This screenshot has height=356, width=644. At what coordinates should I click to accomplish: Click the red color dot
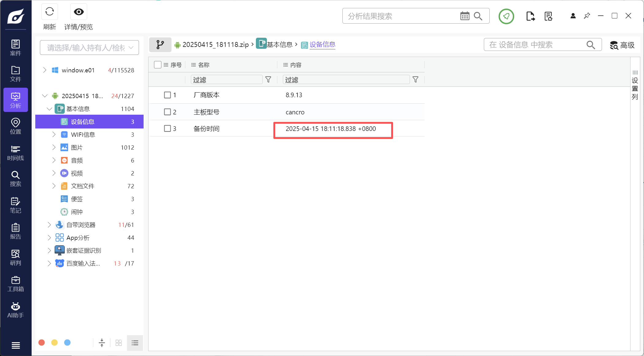coord(42,343)
